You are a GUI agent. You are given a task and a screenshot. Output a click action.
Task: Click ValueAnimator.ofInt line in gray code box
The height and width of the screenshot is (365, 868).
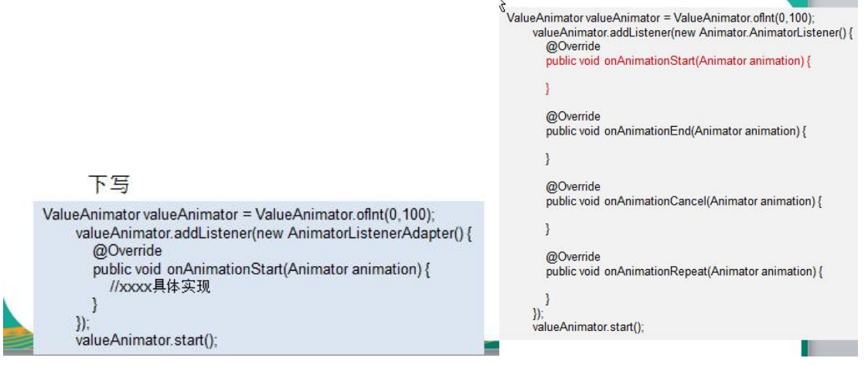pos(661,18)
